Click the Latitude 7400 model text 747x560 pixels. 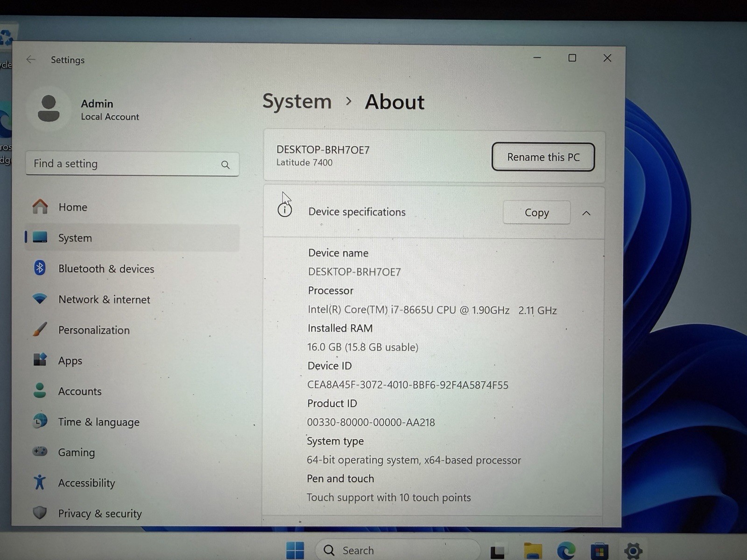(304, 162)
